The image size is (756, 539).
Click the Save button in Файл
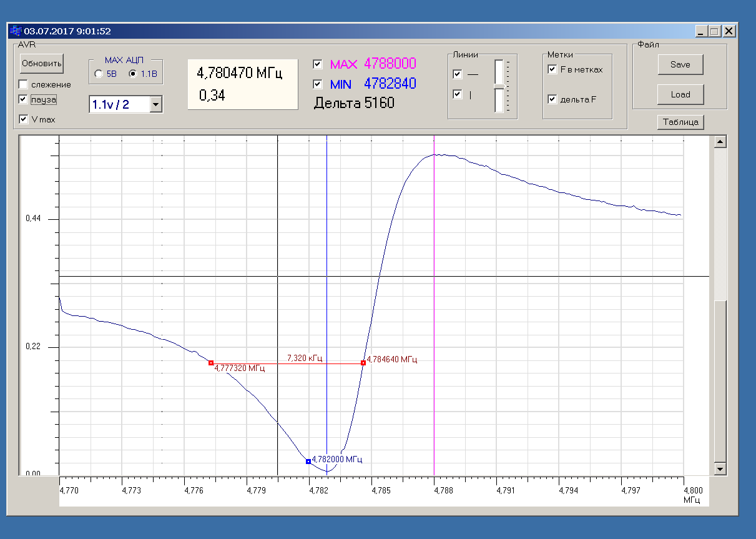(x=680, y=64)
